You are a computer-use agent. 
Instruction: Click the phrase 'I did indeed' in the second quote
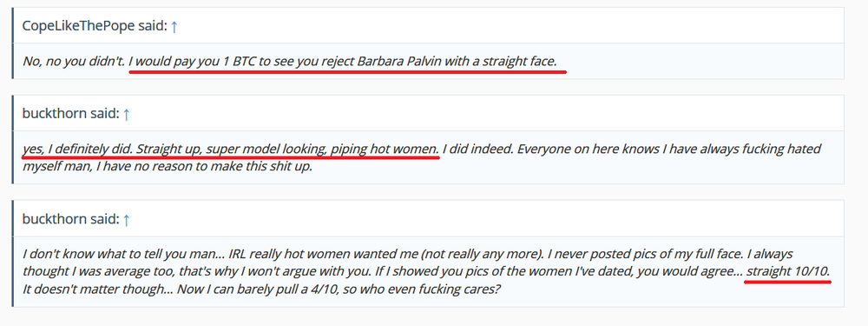pyautogui.click(x=477, y=150)
